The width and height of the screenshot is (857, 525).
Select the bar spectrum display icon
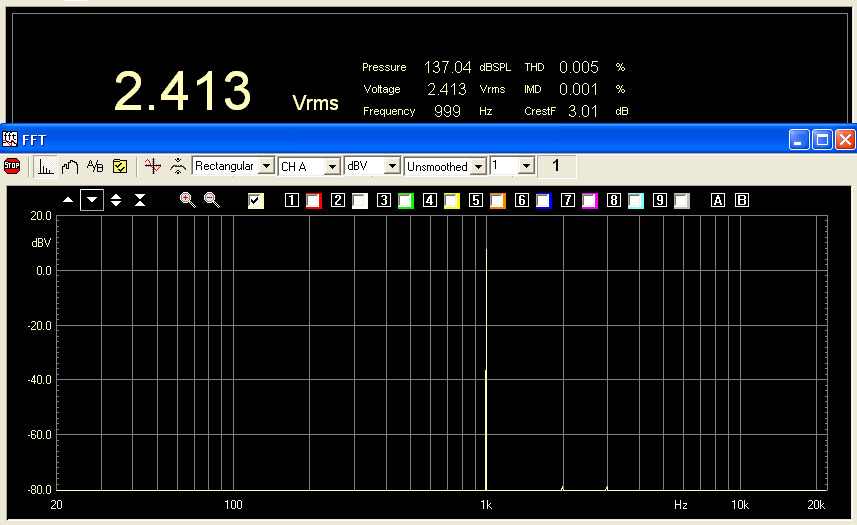[x=46, y=166]
